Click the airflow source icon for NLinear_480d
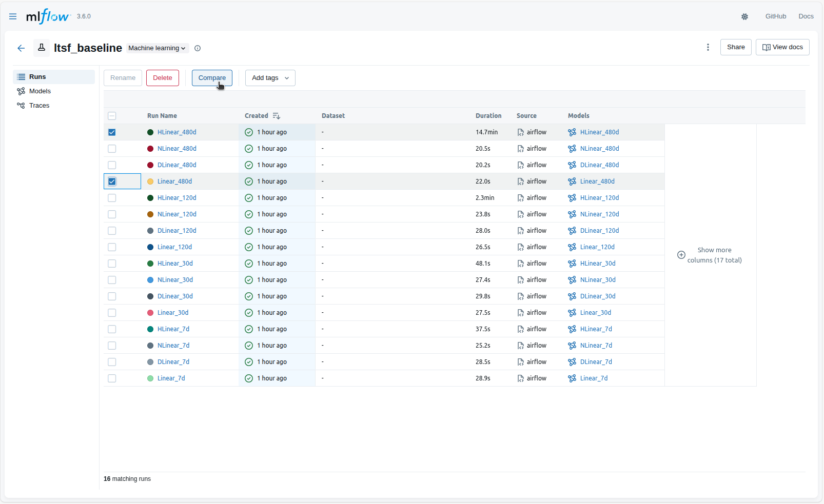This screenshot has height=504, width=824. pyautogui.click(x=519, y=148)
